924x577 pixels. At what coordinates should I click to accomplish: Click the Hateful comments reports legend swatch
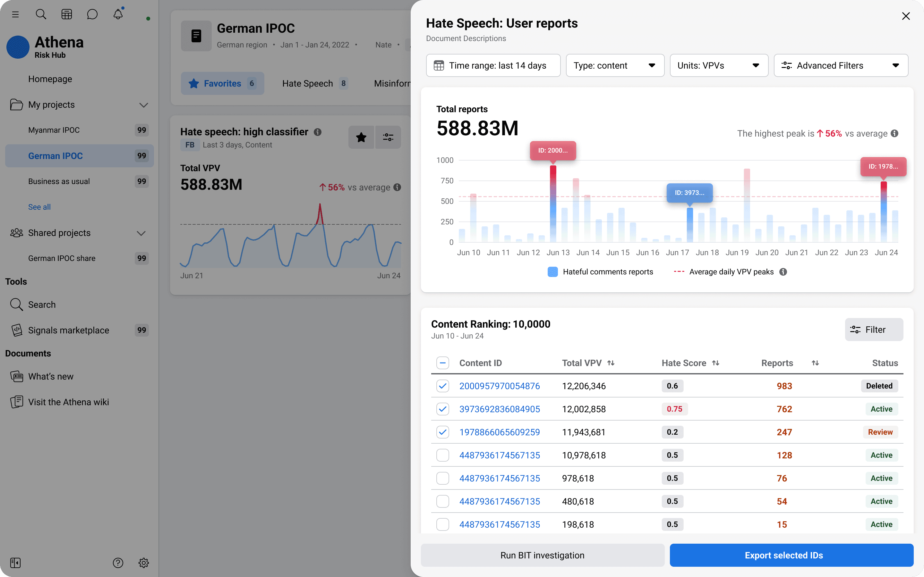pos(552,272)
